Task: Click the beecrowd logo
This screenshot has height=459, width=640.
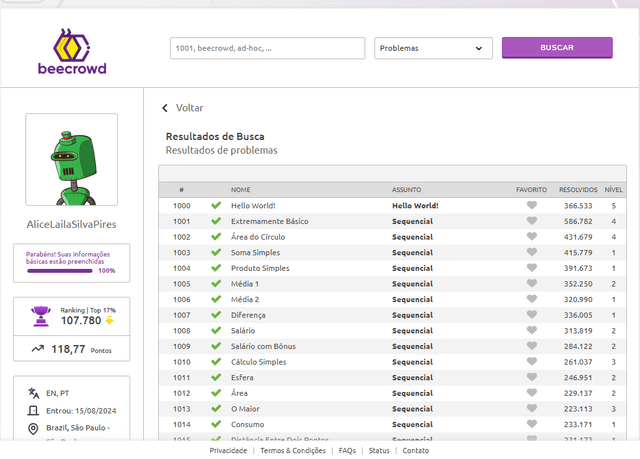Action: coord(72,51)
